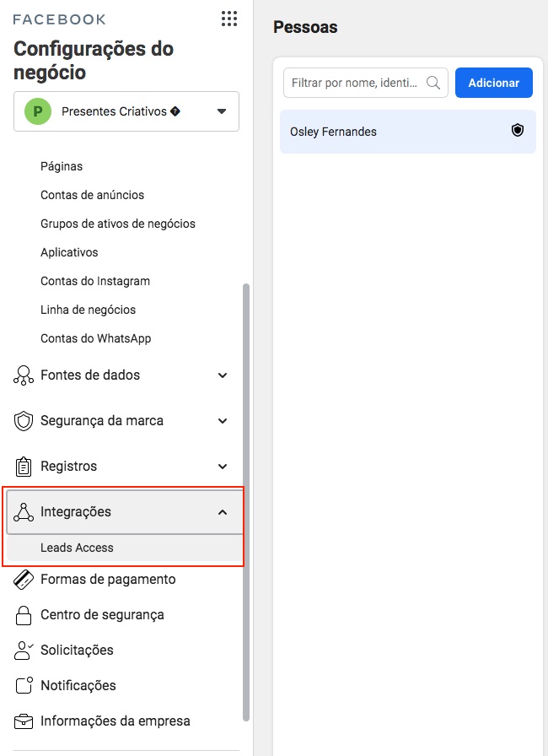Go to Contas de anúncios
Screen dimensions: 548x756
pos(93,195)
